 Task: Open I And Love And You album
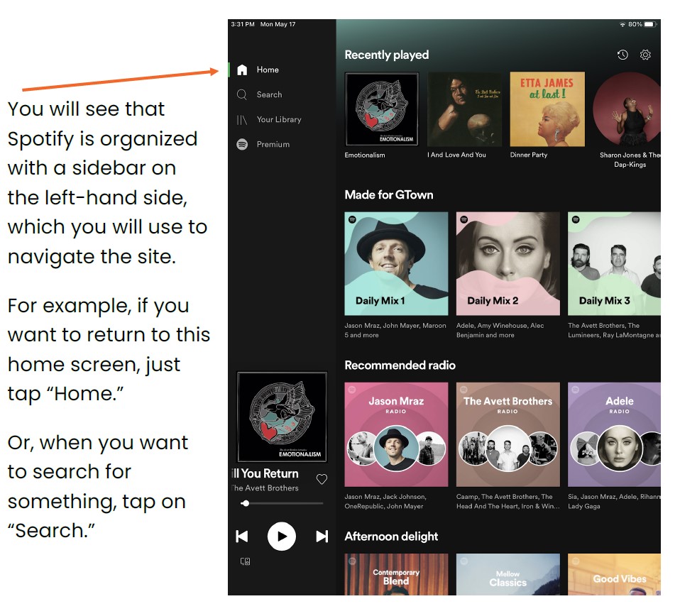(464, 109)
